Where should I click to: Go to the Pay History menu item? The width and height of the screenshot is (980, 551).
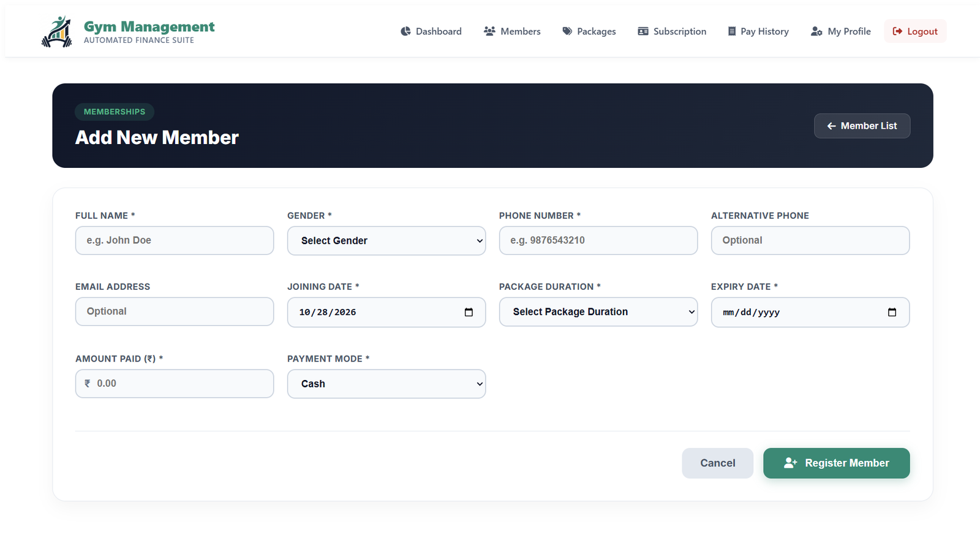coord(758,31)
